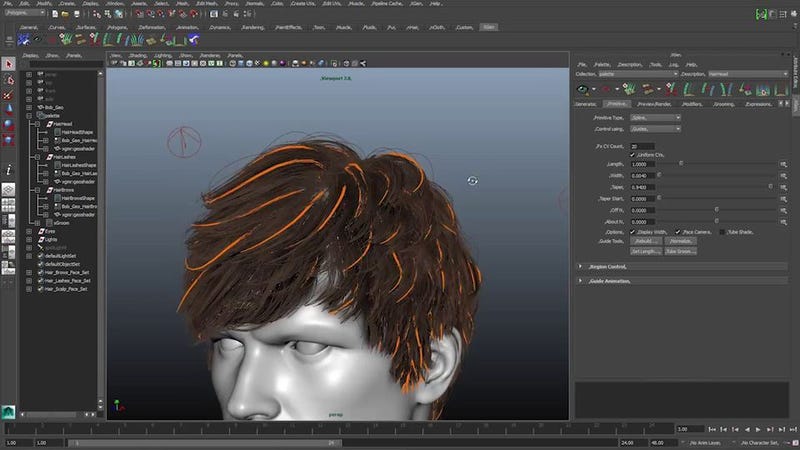Open the Window menu
Viewport: 800px width, 450px height.
click(114, 4)
